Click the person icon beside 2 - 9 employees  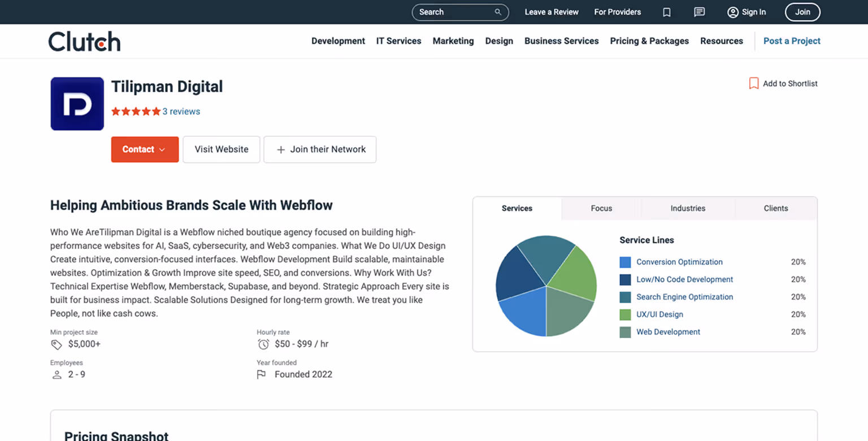57,374
